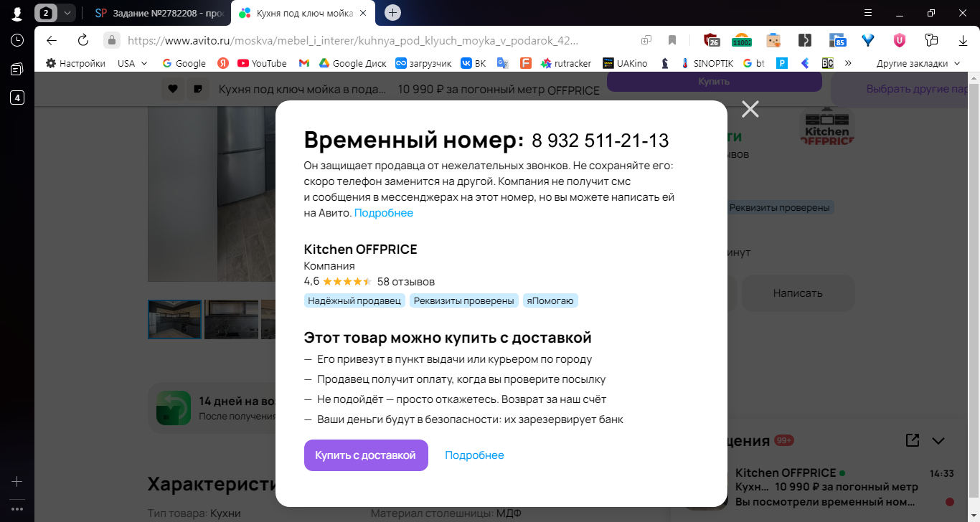Open 'UAKino' bookmark

pyautogui.click(x=626, y=63)
